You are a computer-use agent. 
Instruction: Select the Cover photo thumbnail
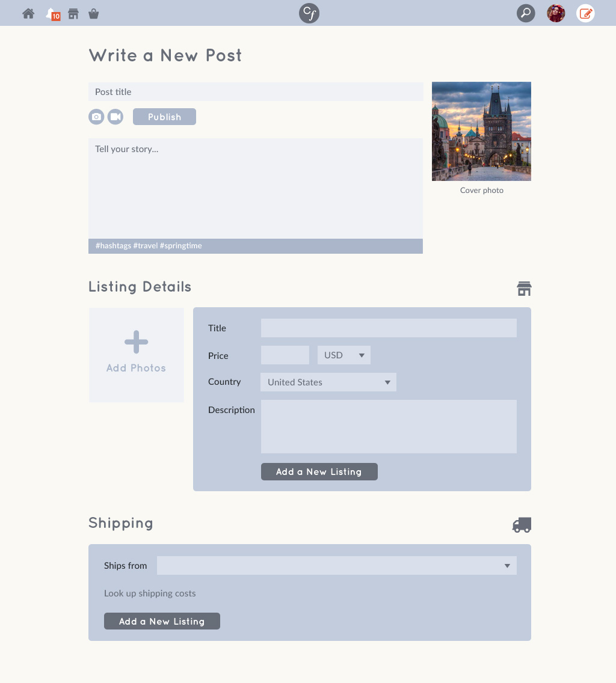(481, 131)
